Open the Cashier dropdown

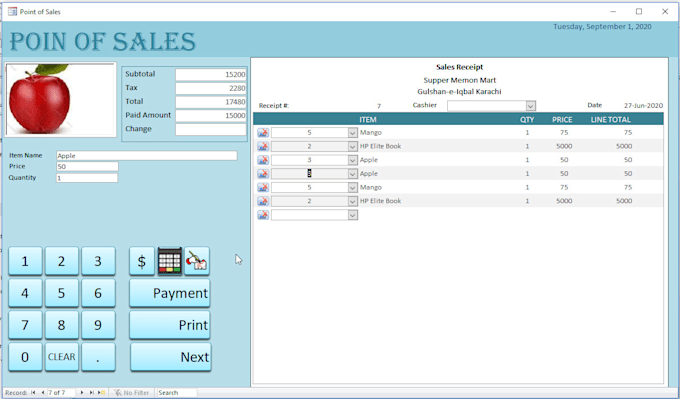tap(531, 106)
